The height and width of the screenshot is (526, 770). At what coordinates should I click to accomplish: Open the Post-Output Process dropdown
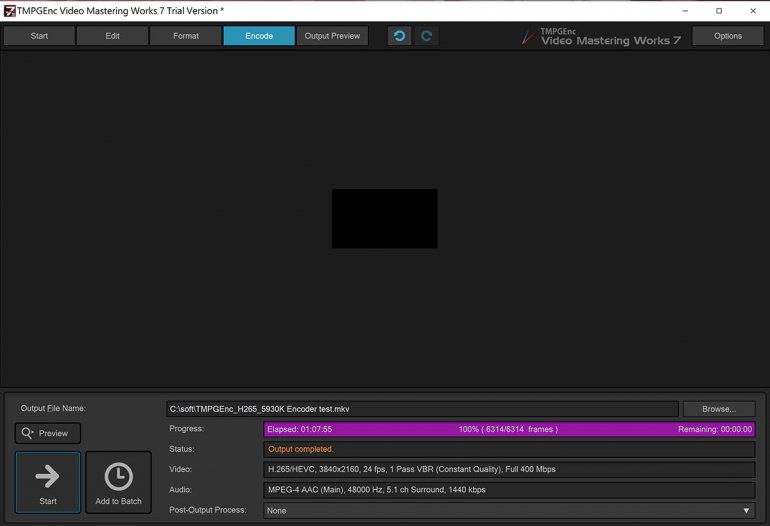pyautogui.click(x=509, y=510)
